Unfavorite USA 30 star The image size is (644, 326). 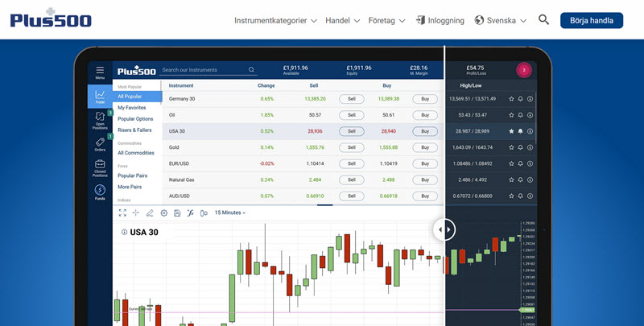[511, 131]
